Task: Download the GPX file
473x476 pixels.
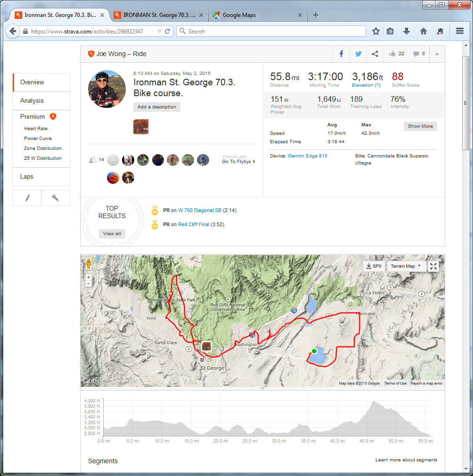Action: click(x=374, y=266)
